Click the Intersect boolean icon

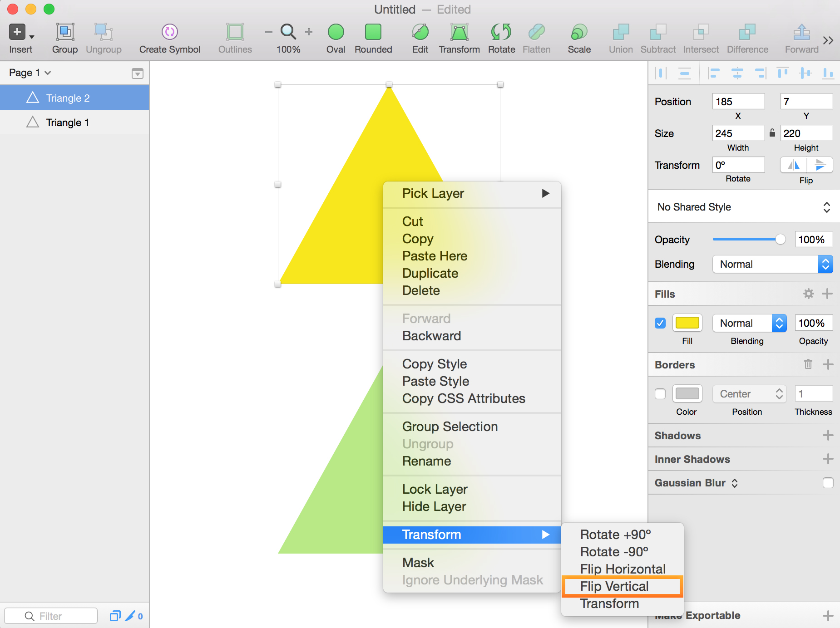pyautogui.click(x=701, y=32)
